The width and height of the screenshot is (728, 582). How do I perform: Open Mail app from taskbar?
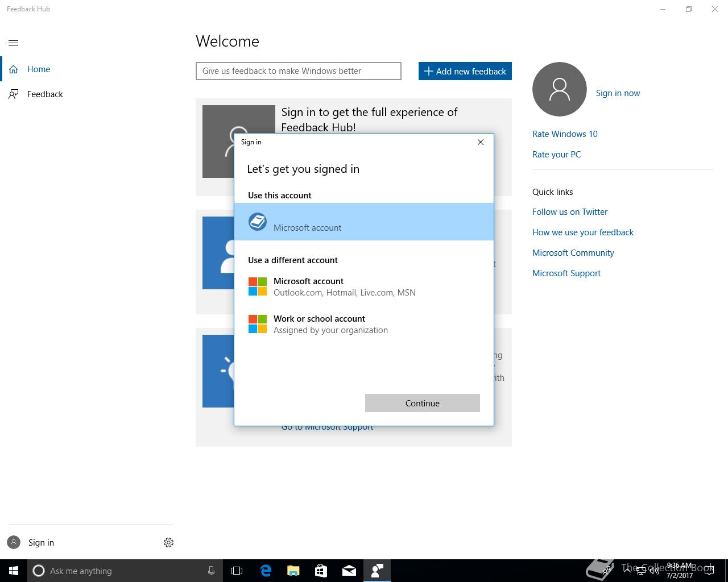(x=349, y=571)
